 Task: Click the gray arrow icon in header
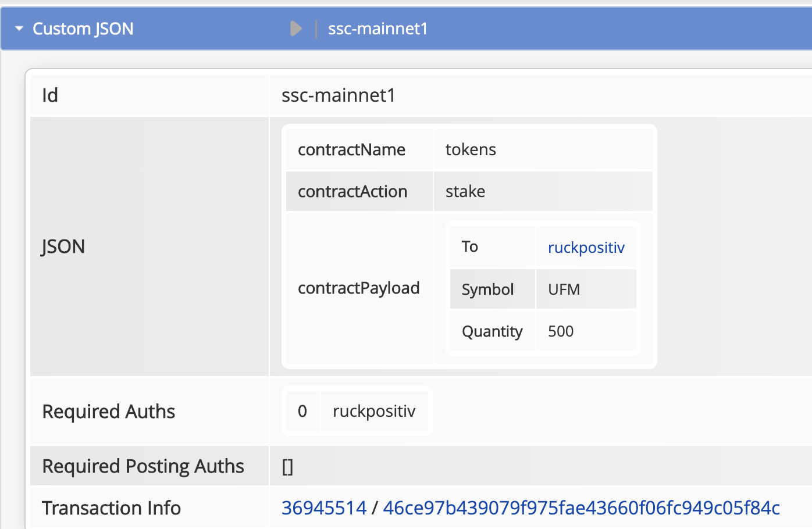295,28
